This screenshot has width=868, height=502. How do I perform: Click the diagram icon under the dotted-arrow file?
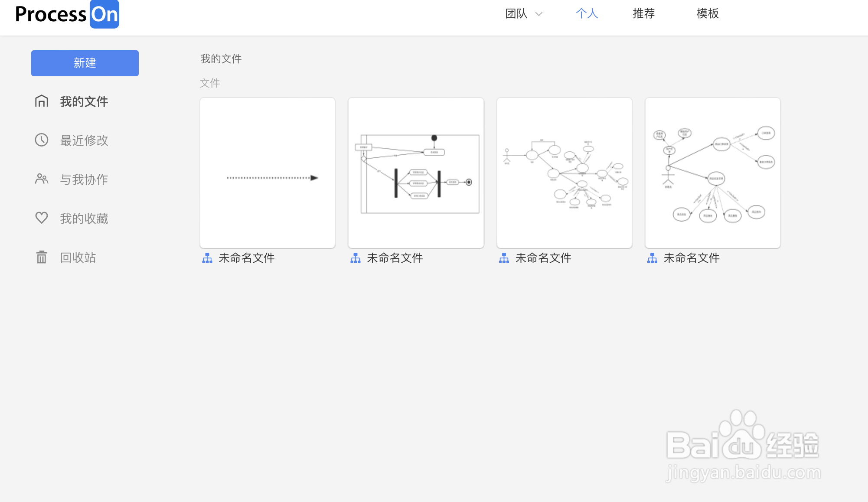[x=207, y=258]
